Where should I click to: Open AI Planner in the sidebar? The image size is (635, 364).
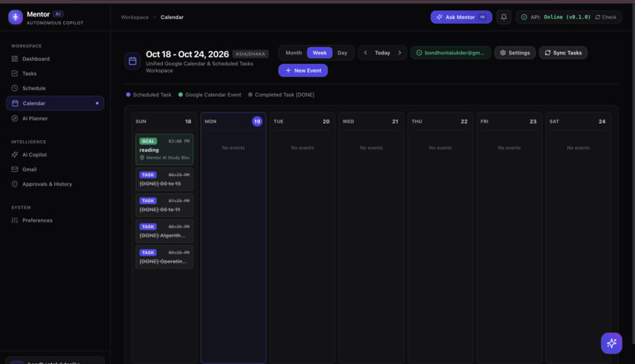(x=54, y=118)
